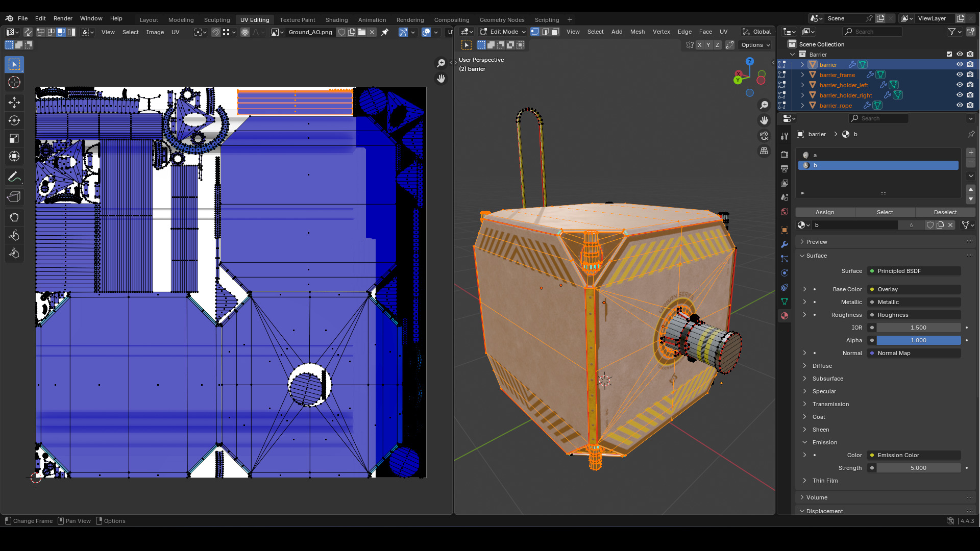Click the 3D viewport camera view gizmo

coord(764,136)
